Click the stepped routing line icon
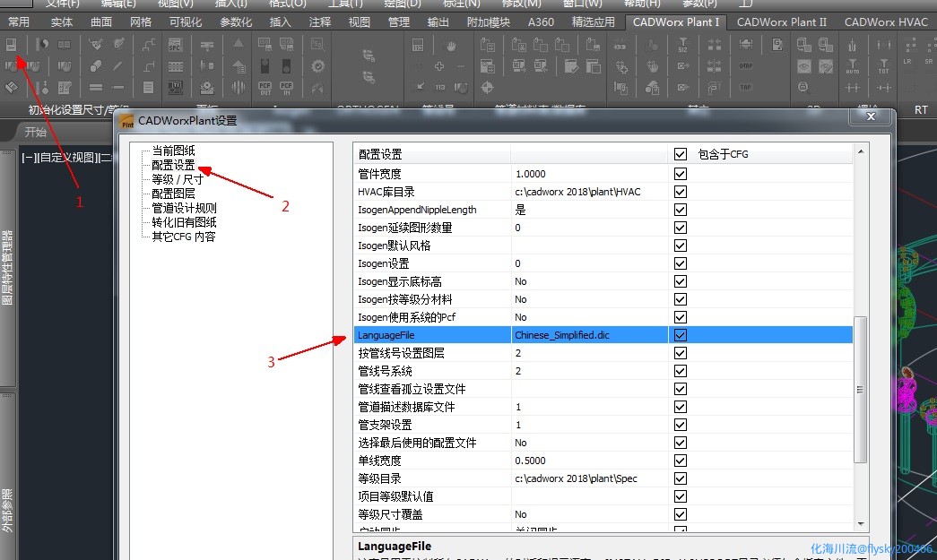Screen dimensions: 937x560 149,45
